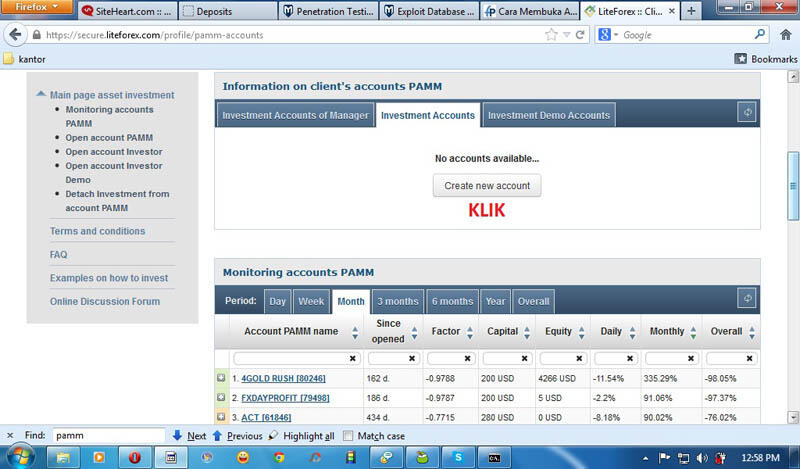
Task: Sort by the Account PAMM name column arrows
Action: point(355,333)
